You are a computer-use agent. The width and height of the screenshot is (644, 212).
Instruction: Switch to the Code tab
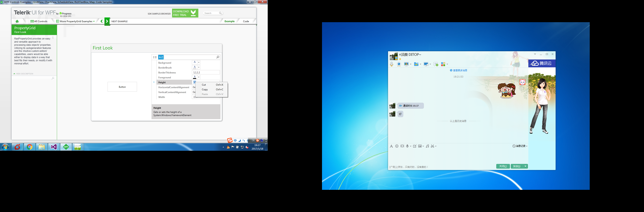[x=246, y=21]
